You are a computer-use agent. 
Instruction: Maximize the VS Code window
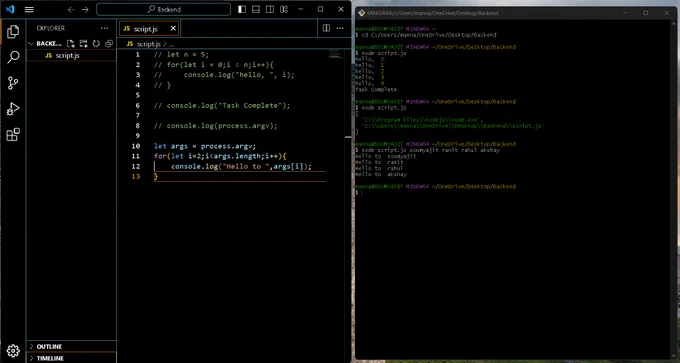[320, 9]
